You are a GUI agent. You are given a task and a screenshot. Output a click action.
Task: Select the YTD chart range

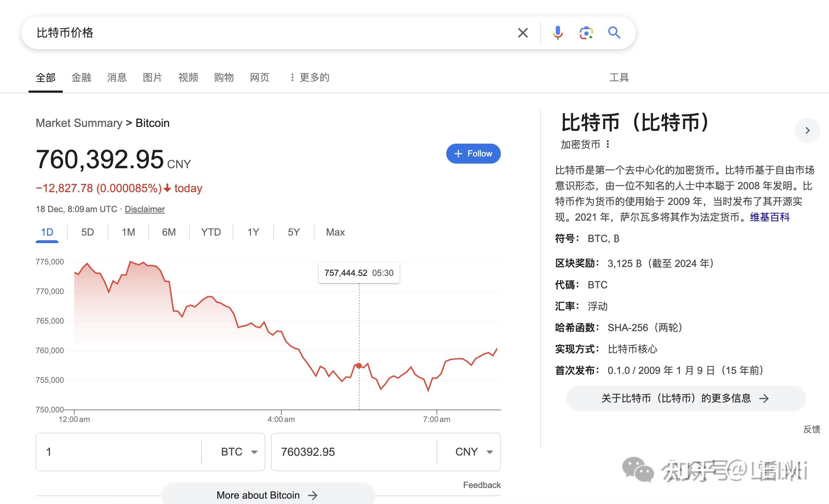point(211,232)
